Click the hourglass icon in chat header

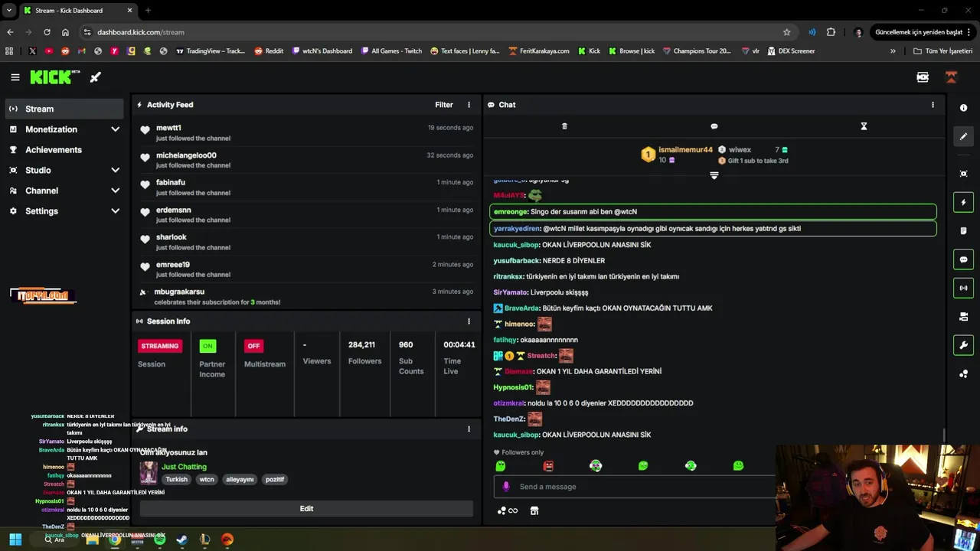(x=864, y=126)
